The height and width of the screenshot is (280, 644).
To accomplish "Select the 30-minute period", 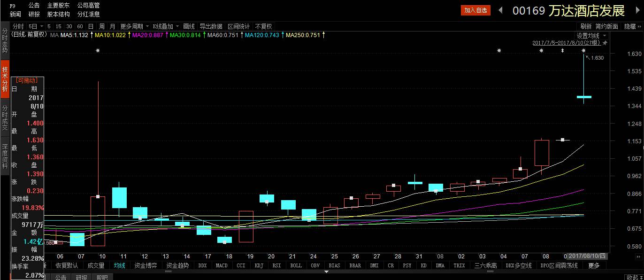I will coord(69,26).
